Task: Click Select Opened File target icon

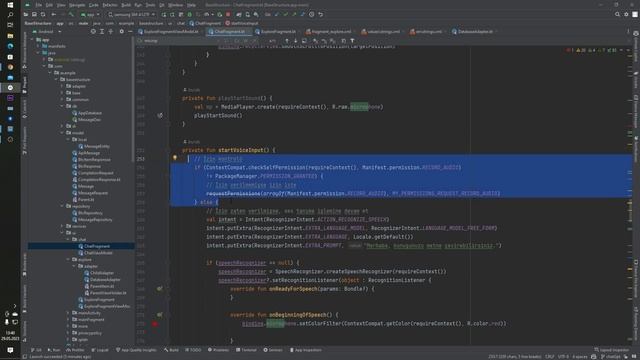Action: click(x=93, y=31)
